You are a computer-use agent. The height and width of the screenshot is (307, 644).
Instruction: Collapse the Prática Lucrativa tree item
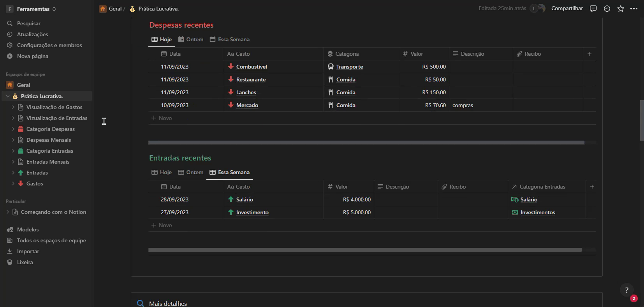8,96
